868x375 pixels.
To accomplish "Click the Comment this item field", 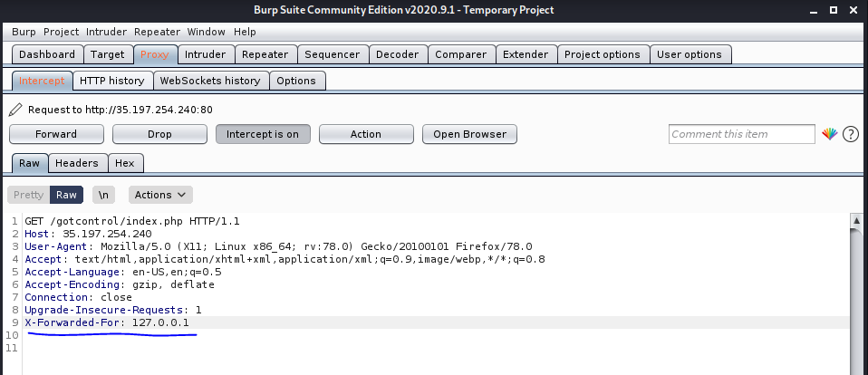I will tap(742, 134).
